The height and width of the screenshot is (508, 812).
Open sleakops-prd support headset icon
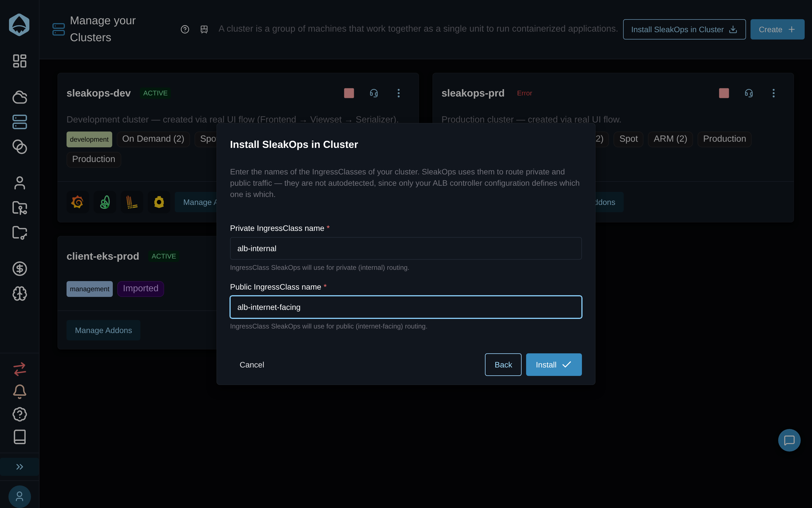pos(749,93)
